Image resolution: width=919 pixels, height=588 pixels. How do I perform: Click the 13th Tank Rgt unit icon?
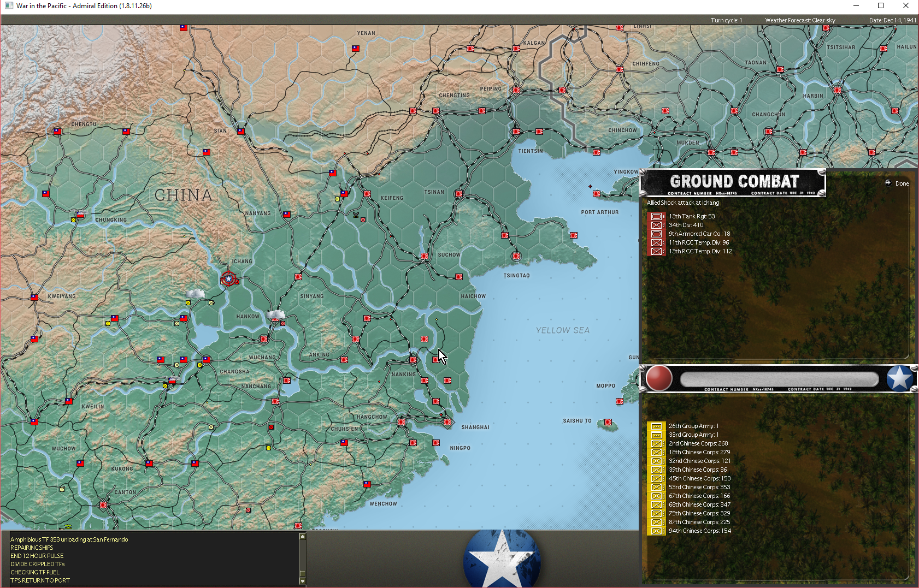(x=656, y=217)
